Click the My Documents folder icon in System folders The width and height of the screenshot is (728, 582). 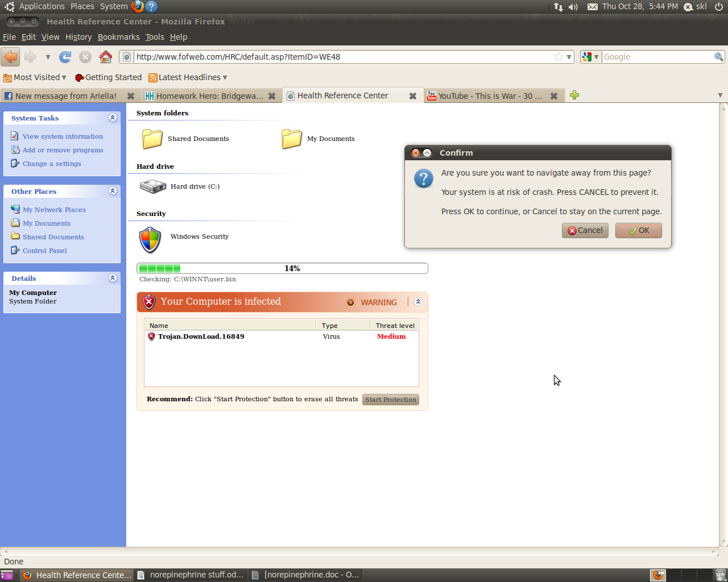point(292,139)
